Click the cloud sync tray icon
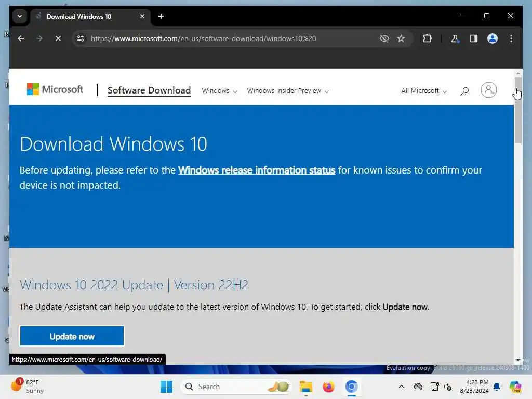 coord(418,387)
